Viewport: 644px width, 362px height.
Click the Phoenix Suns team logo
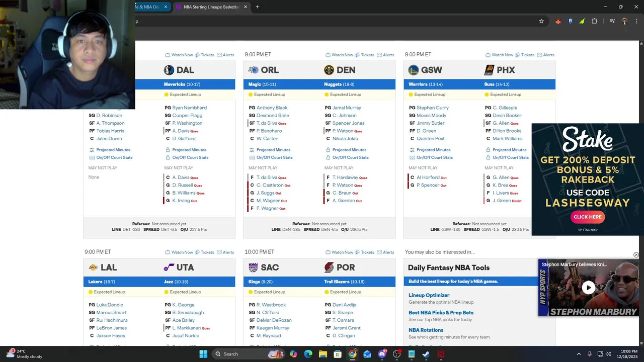pos(489,70)
